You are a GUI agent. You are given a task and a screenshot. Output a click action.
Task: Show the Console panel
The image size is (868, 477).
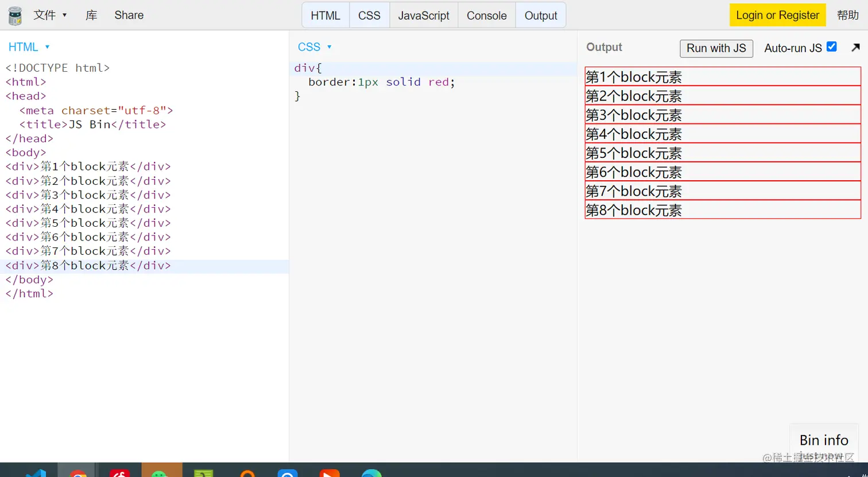(487, 15)
